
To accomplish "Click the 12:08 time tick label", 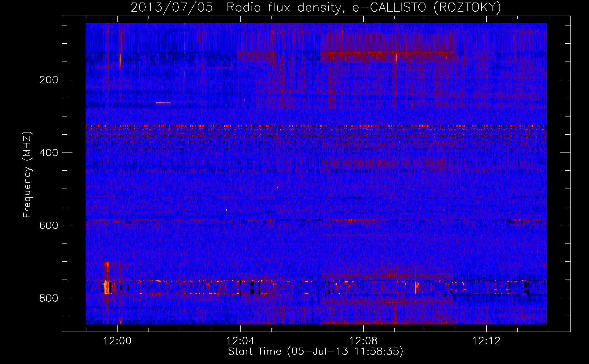I will (364, 341).
